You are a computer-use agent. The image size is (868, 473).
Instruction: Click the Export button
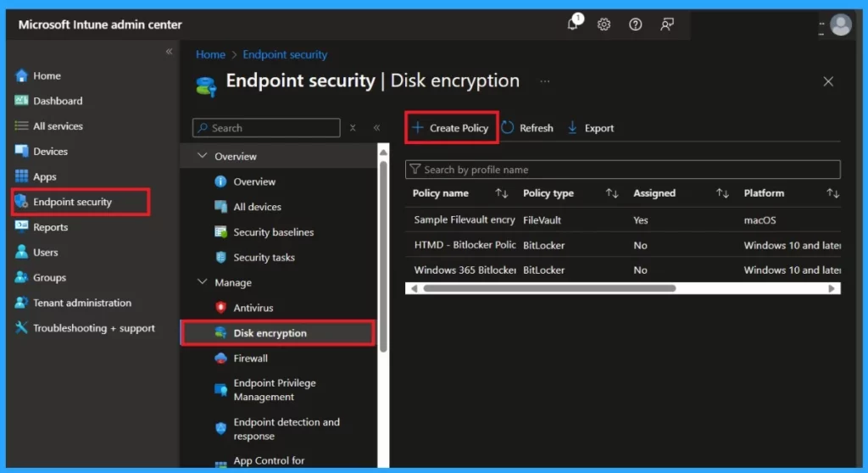pyautogui.click(x=591, y=128)
